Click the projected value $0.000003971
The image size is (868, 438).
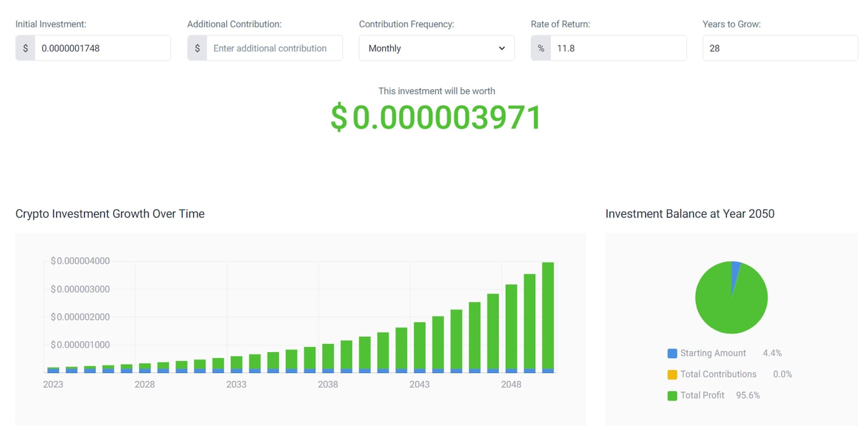437,117
